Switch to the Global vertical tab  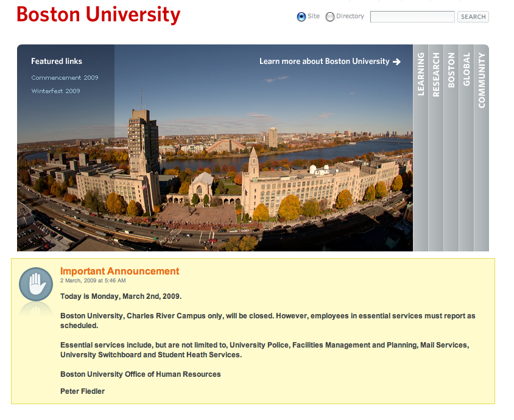[x=466, y=69]
